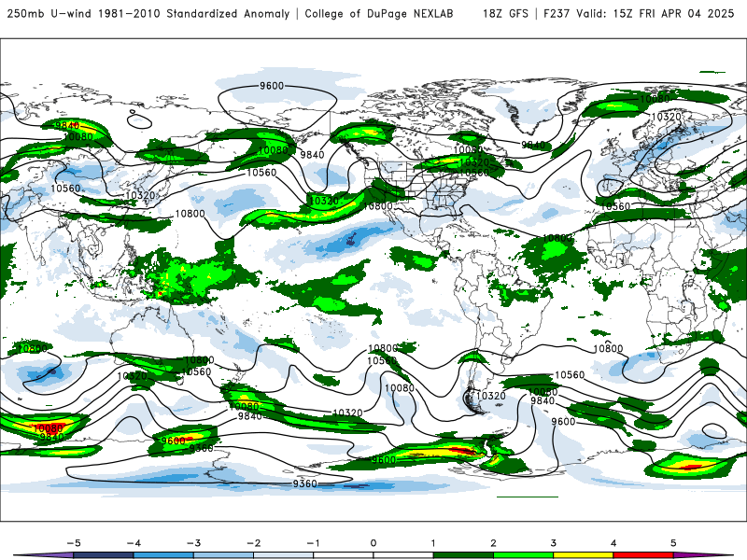Click the '250mb U-wind' title text
The width and height of the screenshot is (747, 560).
(x=49, y=14)
